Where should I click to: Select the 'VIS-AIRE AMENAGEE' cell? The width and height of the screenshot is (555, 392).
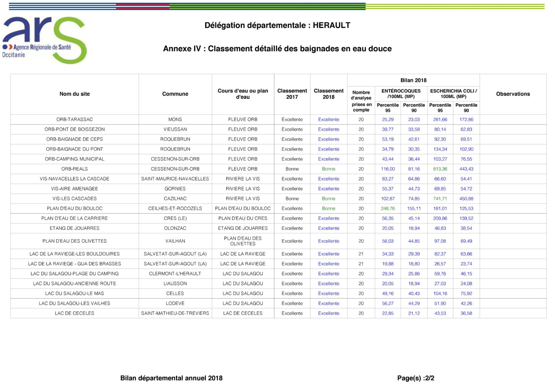75,189
